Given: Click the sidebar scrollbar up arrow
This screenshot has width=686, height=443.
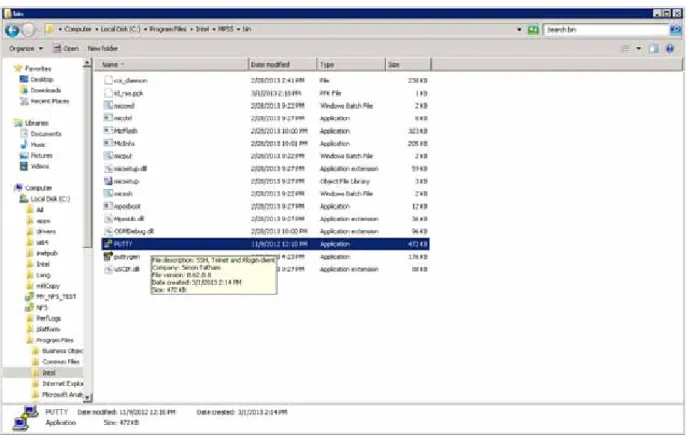Looking at the screenshot, I should click(x=87, y=64).
